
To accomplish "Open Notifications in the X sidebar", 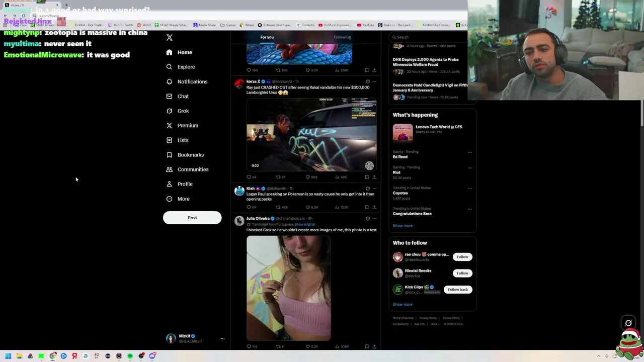I will (187, 81).
